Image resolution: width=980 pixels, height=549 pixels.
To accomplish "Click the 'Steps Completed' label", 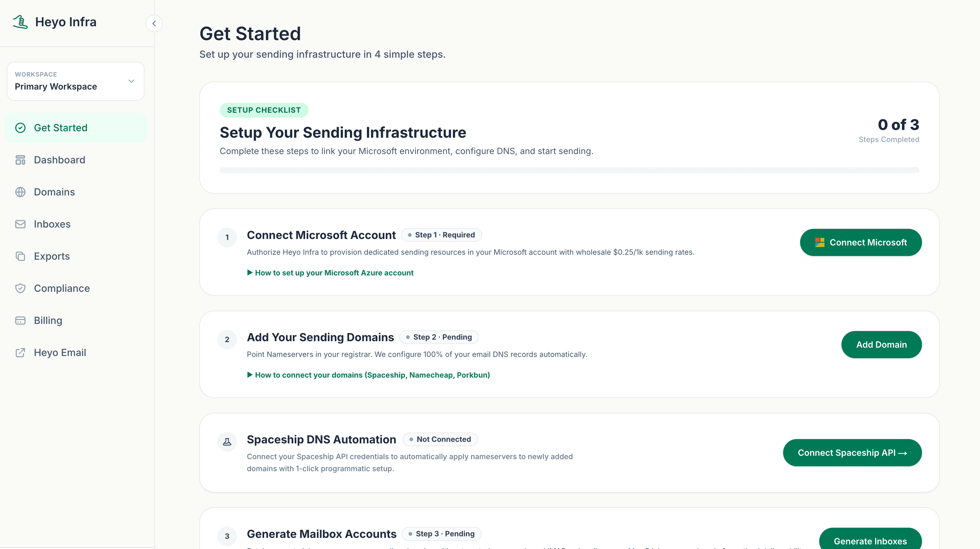I will coord(889,140).
